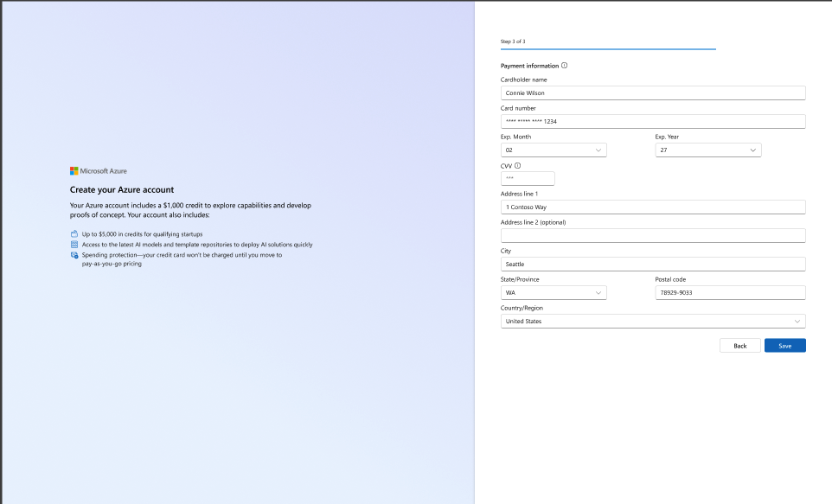Viewport: 832px width, 504px height.
Task: Click the CVV info icon
Action: tap(517, 165)
